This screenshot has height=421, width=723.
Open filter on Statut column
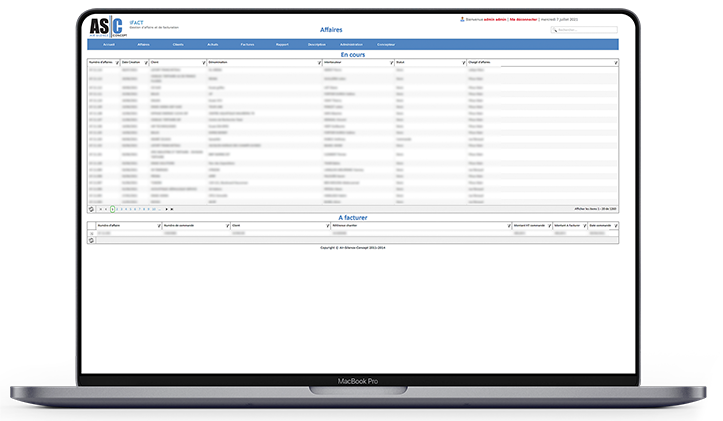coord(463,63)
